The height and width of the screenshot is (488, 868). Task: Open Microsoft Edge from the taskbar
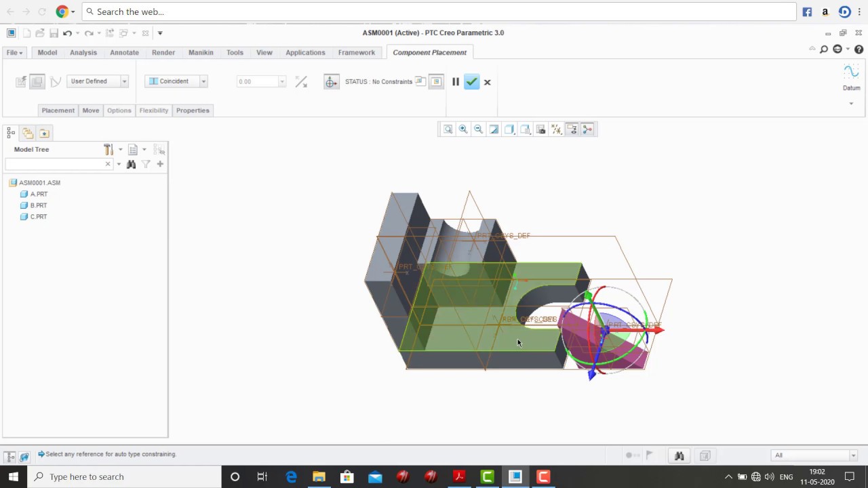pyautogui.click(x=291, y=476)
